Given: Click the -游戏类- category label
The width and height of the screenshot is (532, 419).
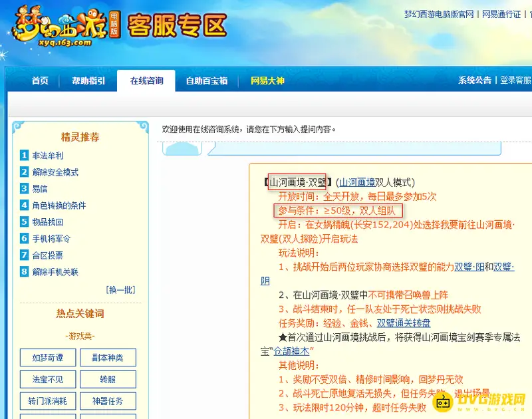Looking at the screenshot, I should pos(80,337).
